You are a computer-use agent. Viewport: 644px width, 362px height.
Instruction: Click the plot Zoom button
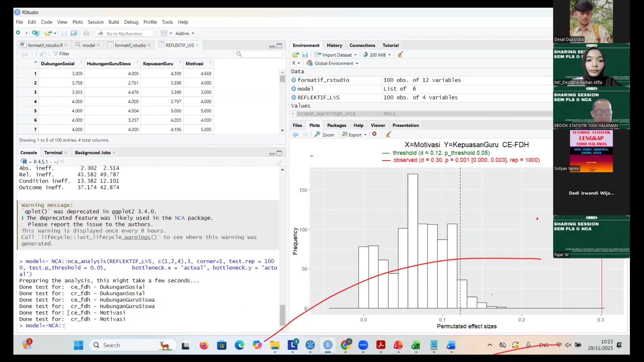coord(324,135)
